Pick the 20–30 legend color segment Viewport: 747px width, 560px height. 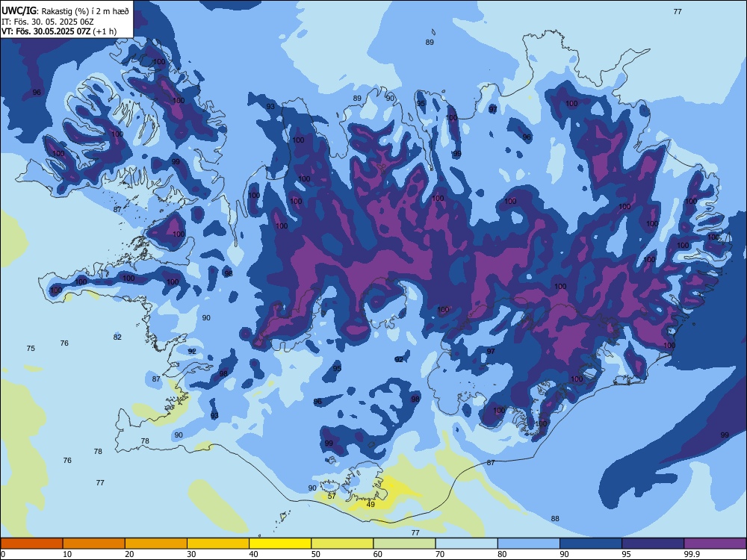156,544
